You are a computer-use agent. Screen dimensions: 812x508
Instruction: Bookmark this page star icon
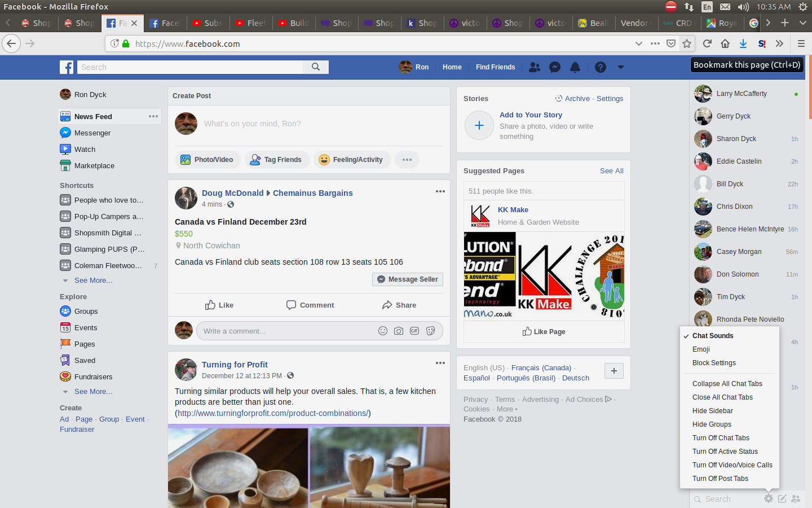687,43
